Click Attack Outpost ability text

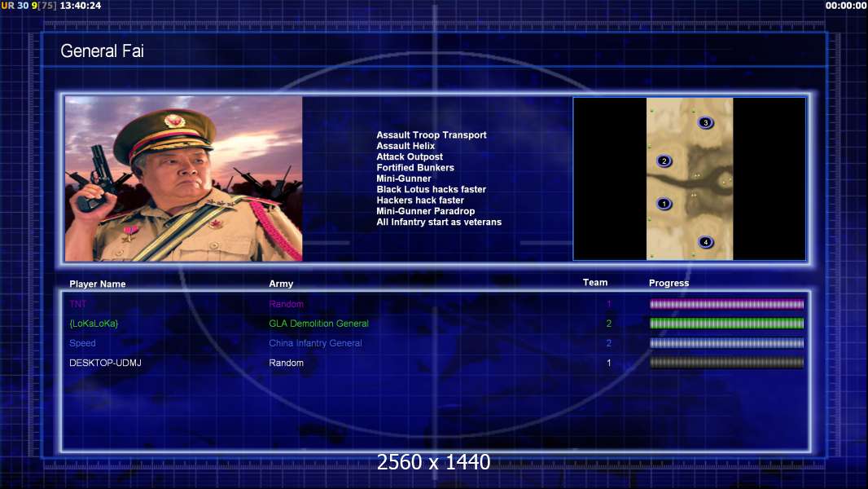pyautogui.click(x=410, y=156)
